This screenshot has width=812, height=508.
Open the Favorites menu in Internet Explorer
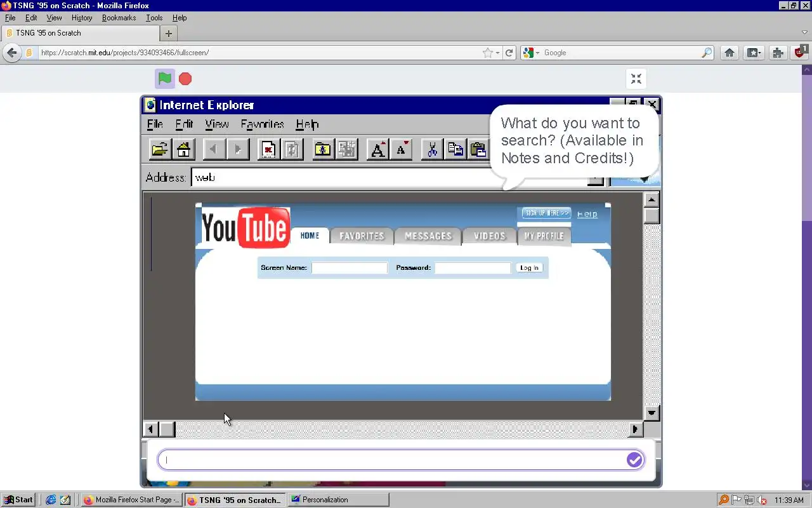click(x=262, y=124)
